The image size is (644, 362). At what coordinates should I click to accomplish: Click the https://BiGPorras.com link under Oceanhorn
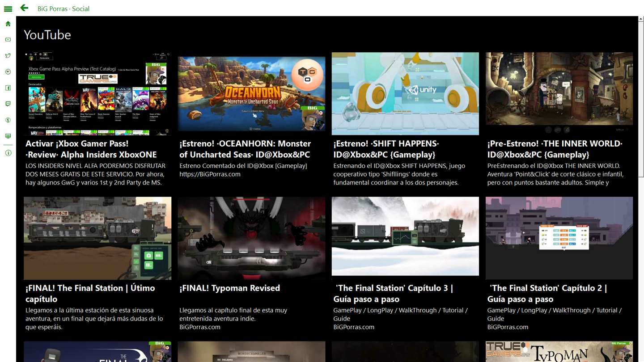tap(210, 174)
